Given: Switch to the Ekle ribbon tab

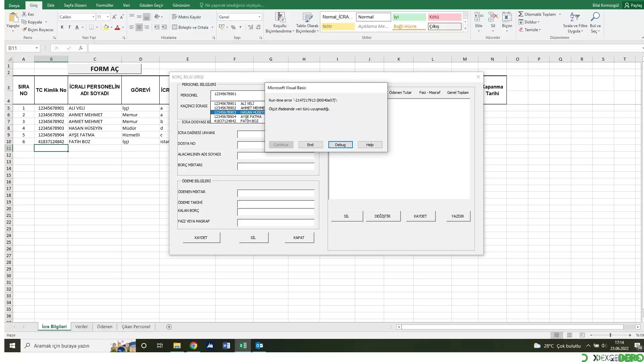Looking at the screenshot, I should 51,5.
